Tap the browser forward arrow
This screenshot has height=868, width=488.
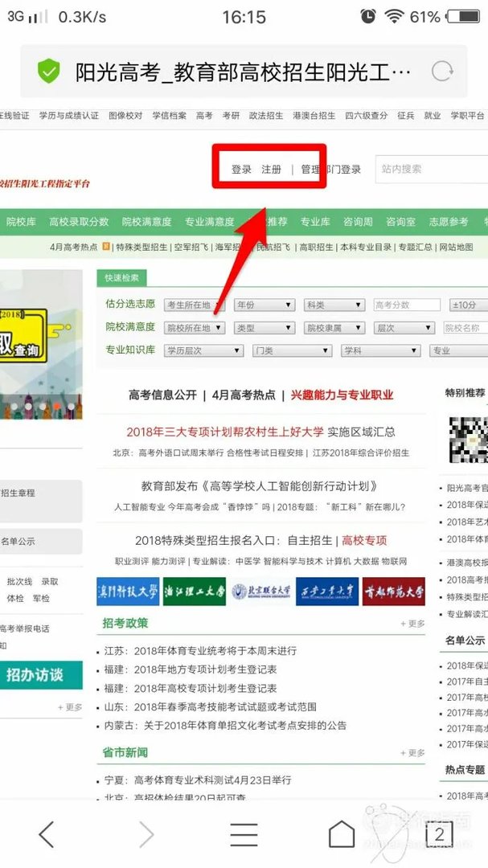pos(146,834)
